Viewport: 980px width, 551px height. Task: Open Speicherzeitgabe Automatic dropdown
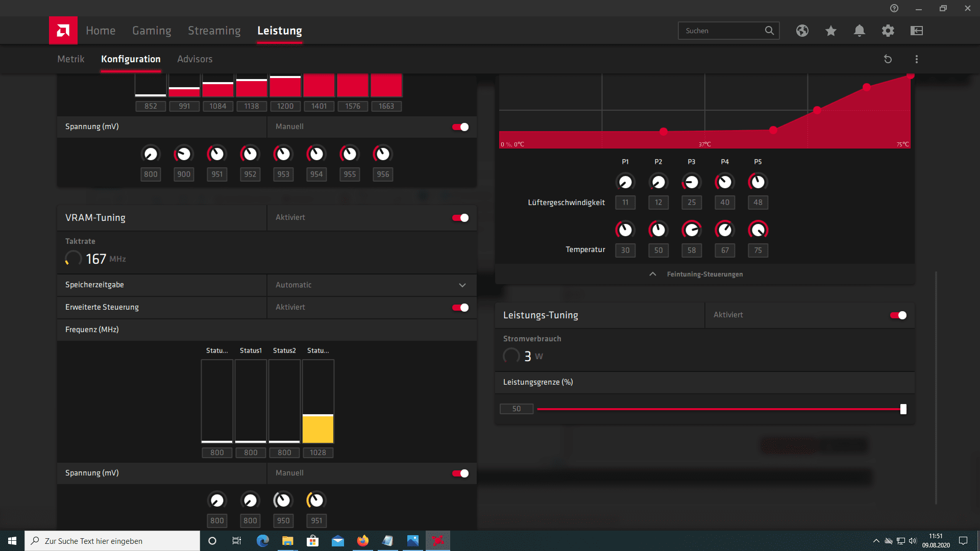pos(372,285)
